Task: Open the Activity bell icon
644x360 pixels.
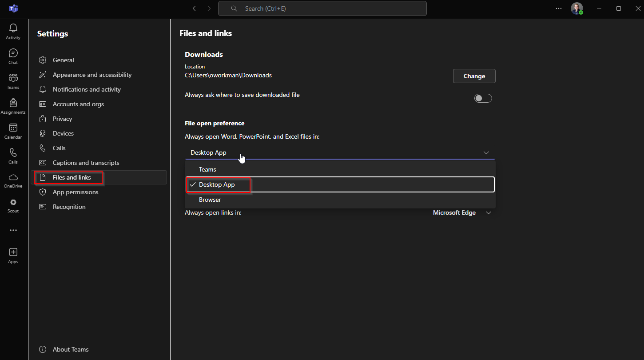Action: click(x=13, y=31)
